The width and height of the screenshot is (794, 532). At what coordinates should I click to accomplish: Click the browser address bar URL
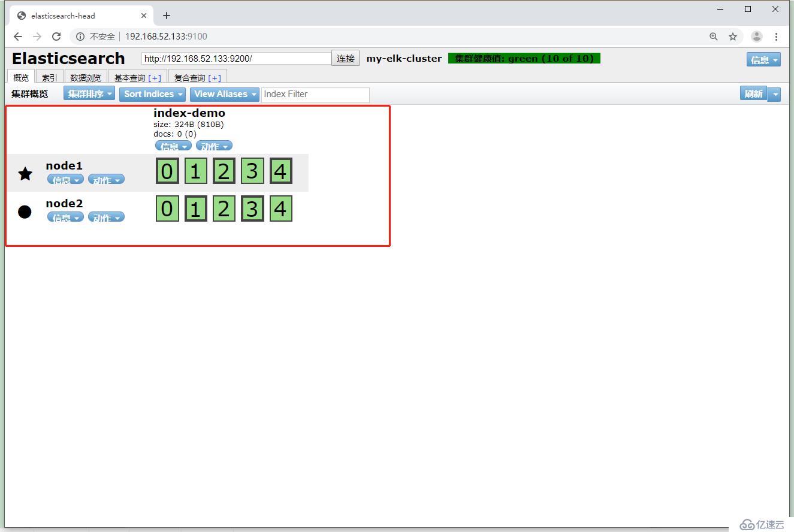tap(166, 37)
